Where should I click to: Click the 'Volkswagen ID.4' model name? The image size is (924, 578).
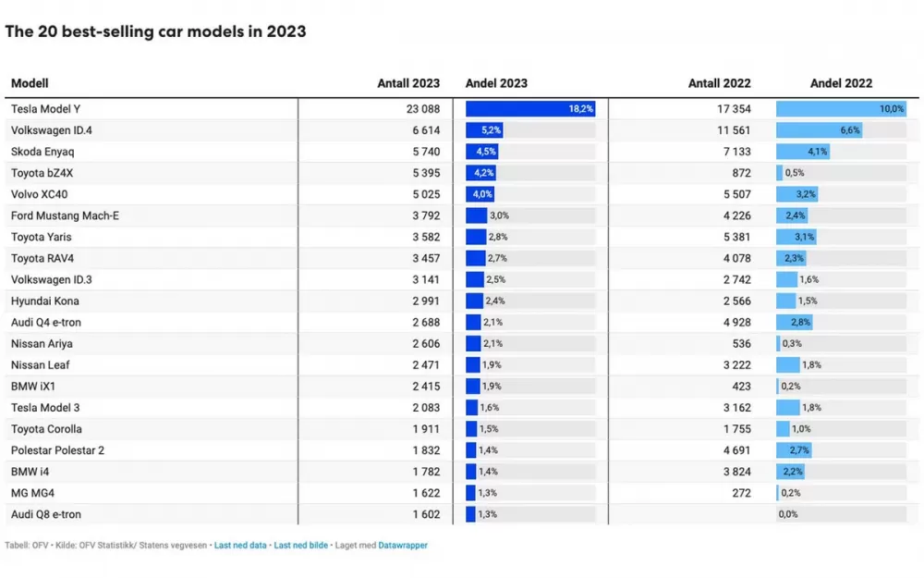51,130
